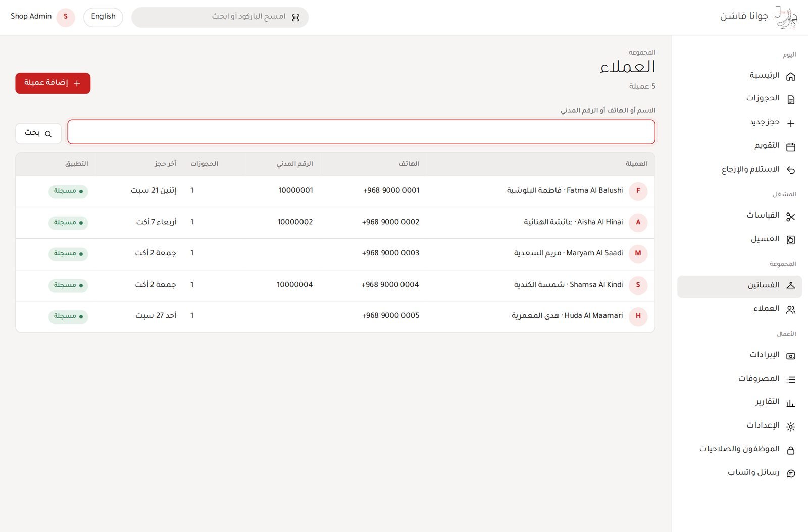Image resolution: width=808 pixels, height=532 pixels.
Task: Select Aisha Al Hinai customer name
Action: click(573, 222)
